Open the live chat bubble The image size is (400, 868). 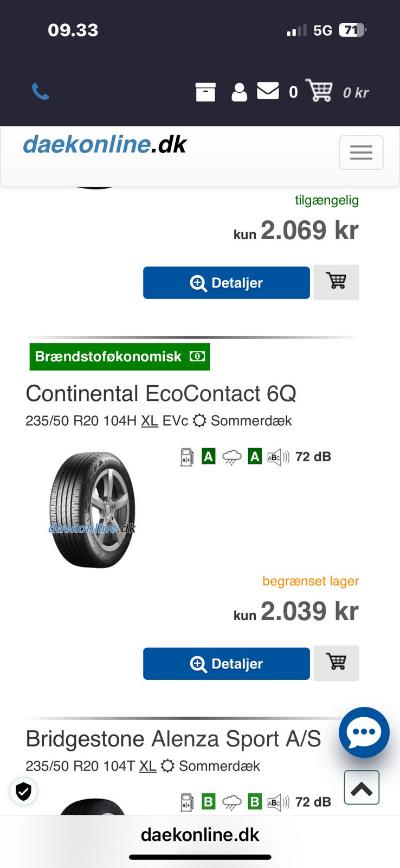(364, 732)
